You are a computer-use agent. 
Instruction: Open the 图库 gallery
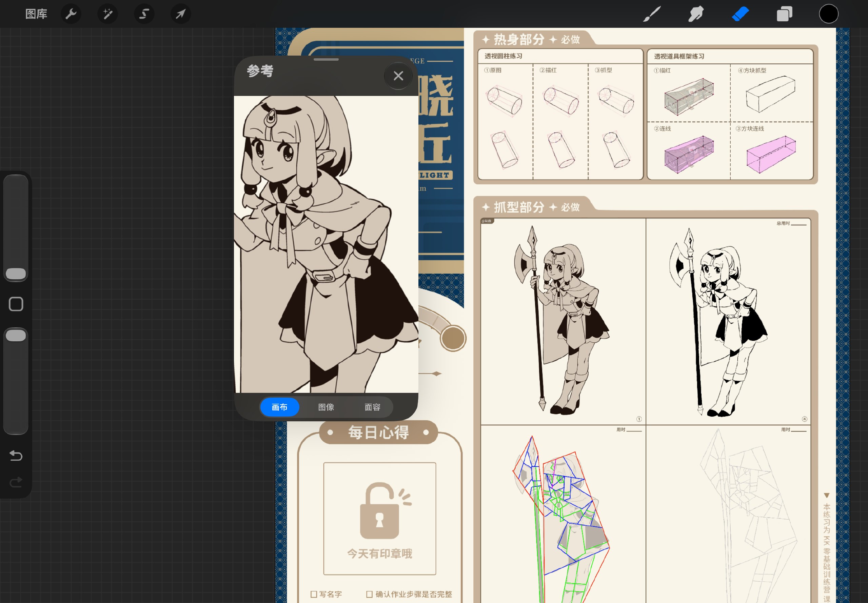[36, 14]
